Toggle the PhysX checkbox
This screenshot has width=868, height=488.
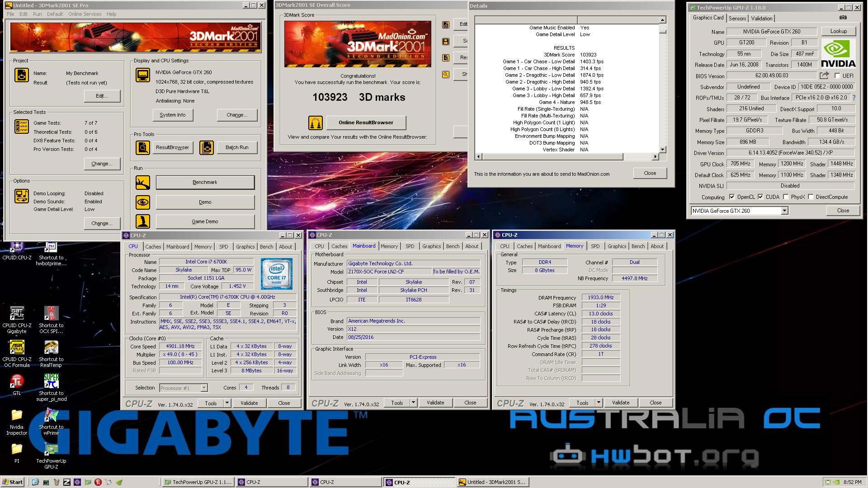click(786, 197)
